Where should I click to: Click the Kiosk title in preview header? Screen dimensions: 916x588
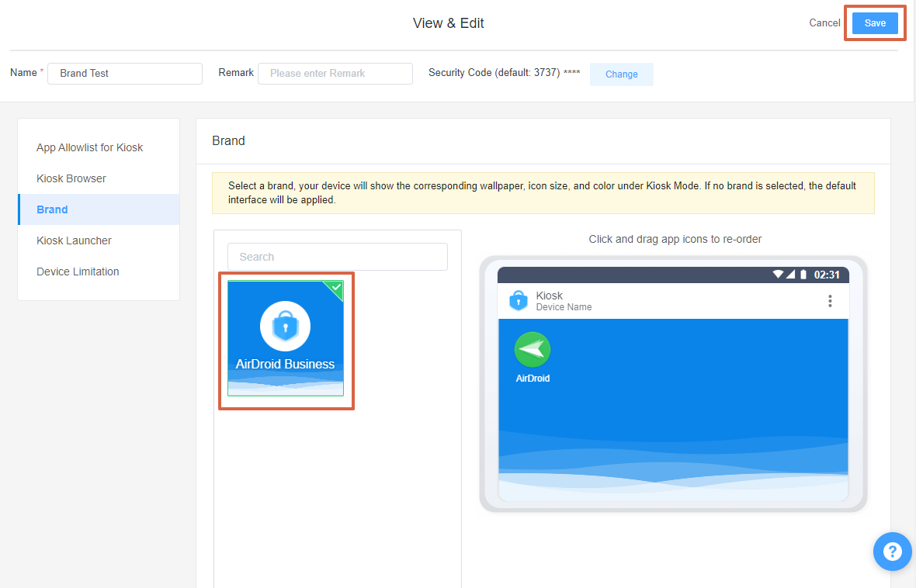(x=549, y=296)
